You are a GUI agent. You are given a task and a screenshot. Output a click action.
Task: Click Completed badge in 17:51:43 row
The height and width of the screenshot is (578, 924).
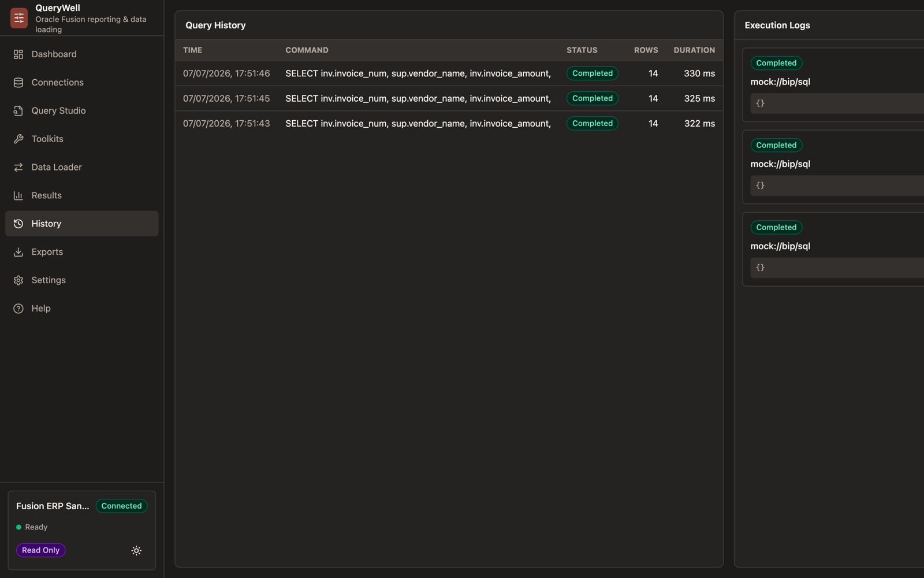pos(593,124)
